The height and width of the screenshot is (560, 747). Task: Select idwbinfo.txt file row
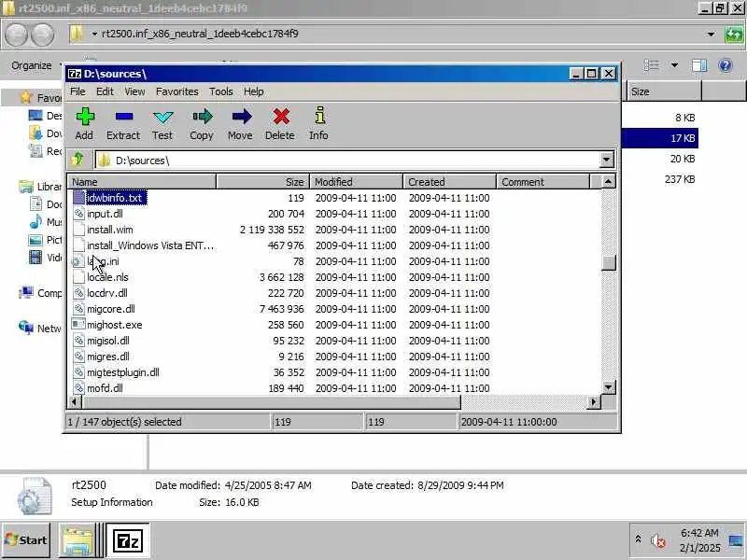click(114, 198)
